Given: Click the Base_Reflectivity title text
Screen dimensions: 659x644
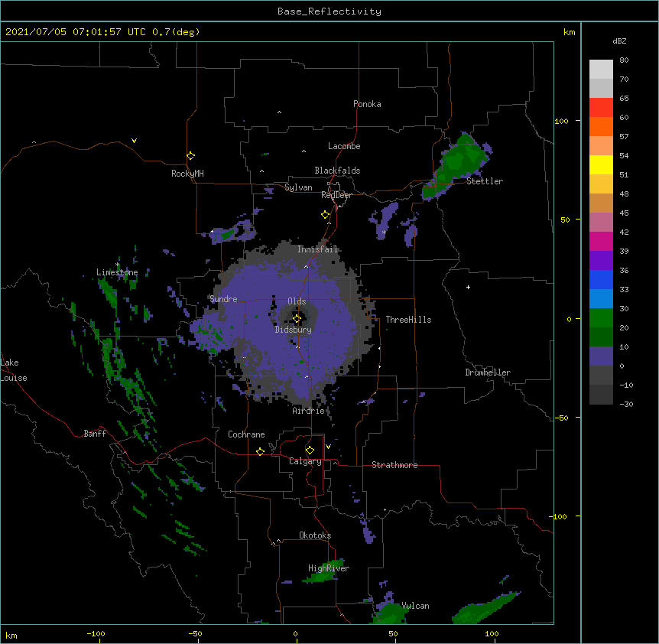Looking at the screenshot, I should click(329, 11).
